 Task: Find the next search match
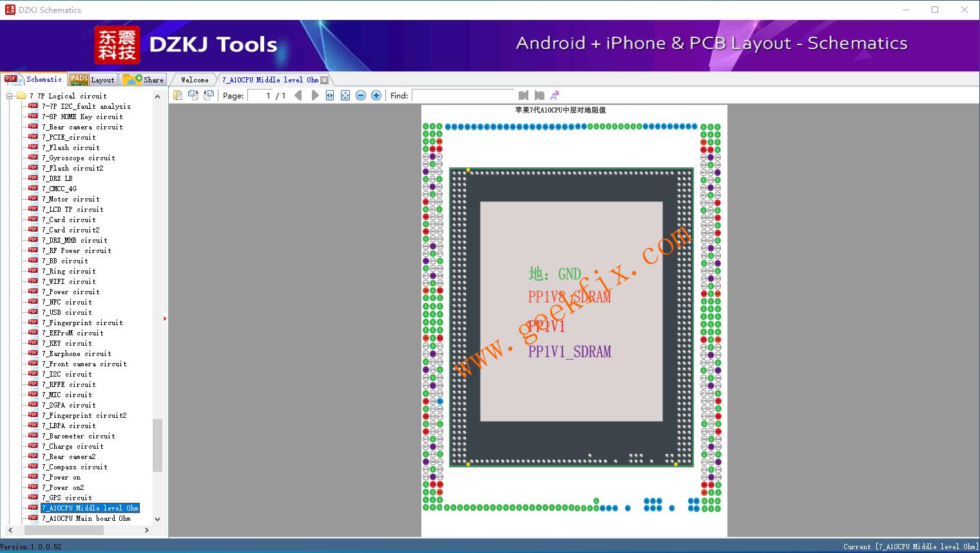pos(539,95)
